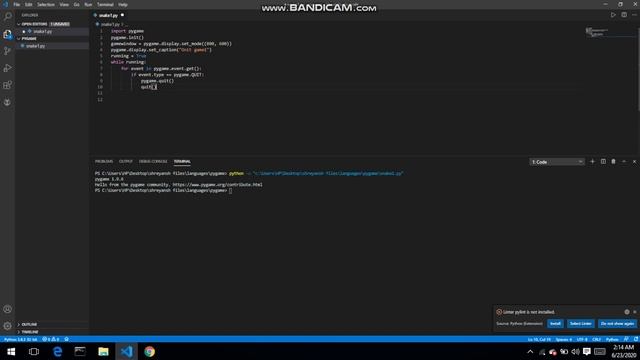
Task: Select snake1.py in the PYGAME folder
Action: (x=36, y=46)
